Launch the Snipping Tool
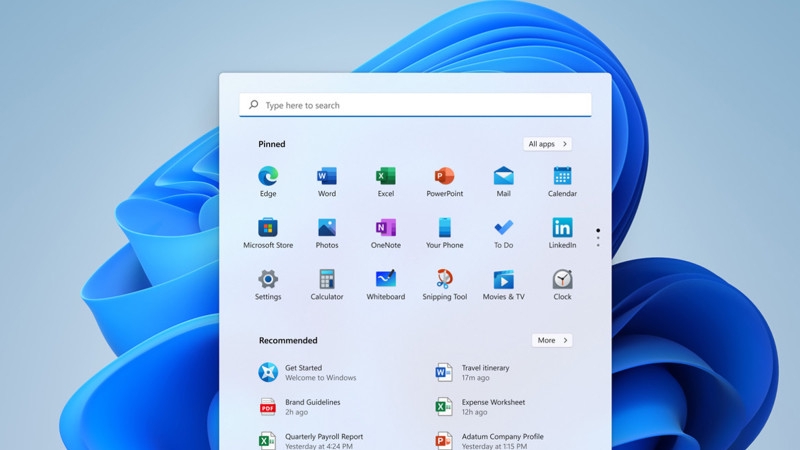This screenshot has width=800, height=450. [x=444, y=279]
